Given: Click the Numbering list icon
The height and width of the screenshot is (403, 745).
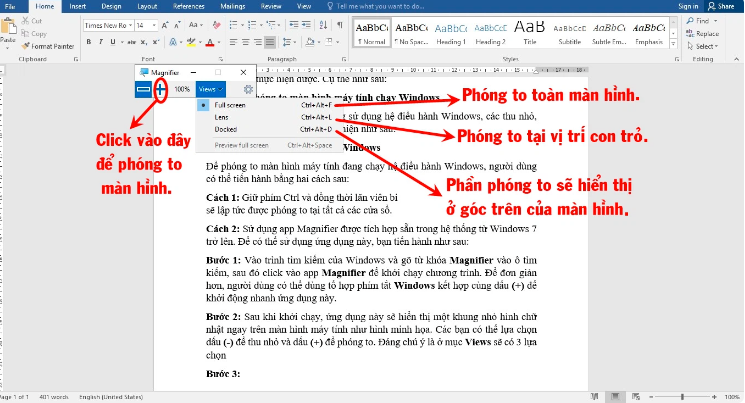Looking at the screenshot, I should (252, 25).
